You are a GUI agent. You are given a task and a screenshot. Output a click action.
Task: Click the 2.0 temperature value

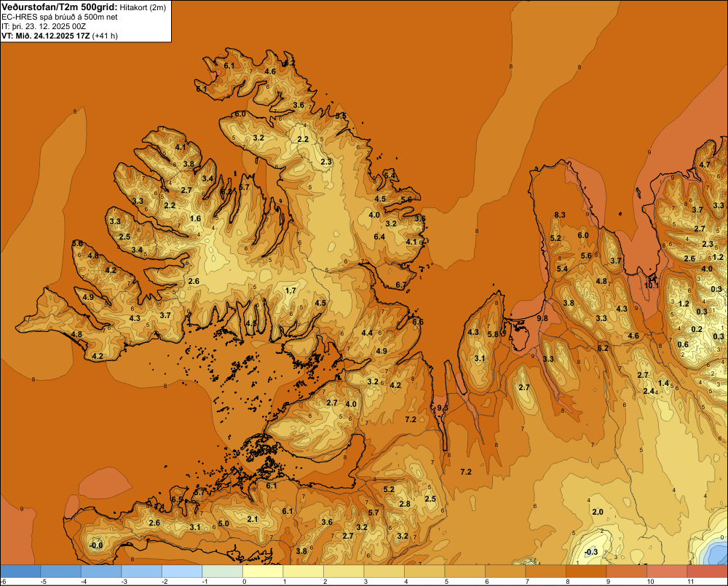(598, 511)
